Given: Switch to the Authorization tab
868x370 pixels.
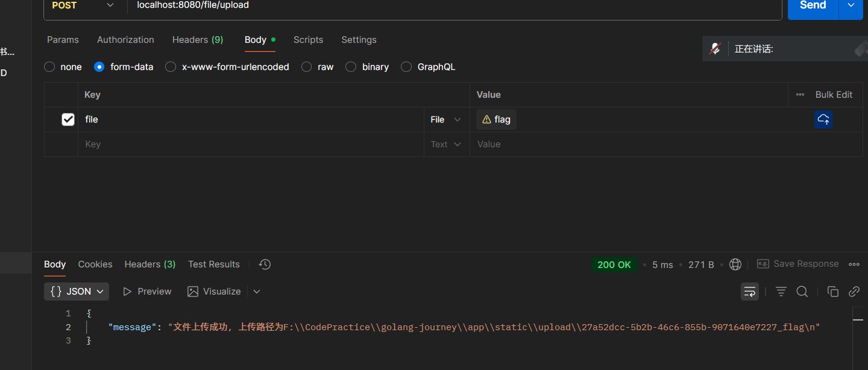Looking at the screenshot, I should click(125, 40).
